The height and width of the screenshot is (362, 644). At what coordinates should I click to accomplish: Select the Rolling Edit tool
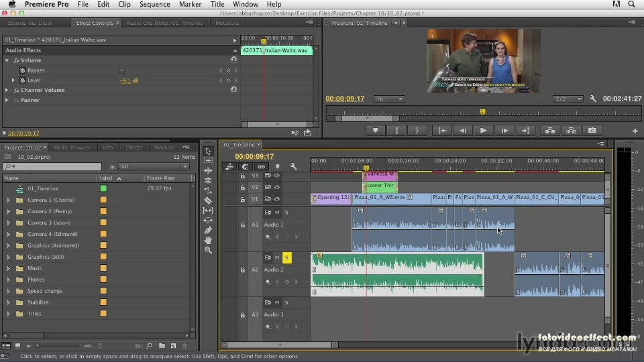[208, 180]
